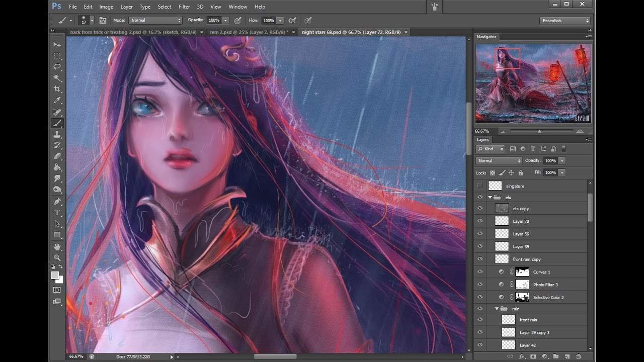Switch to back from trick or treating tab
The height and width of the screenshot is (362, 644).
[x=134, y=32]
